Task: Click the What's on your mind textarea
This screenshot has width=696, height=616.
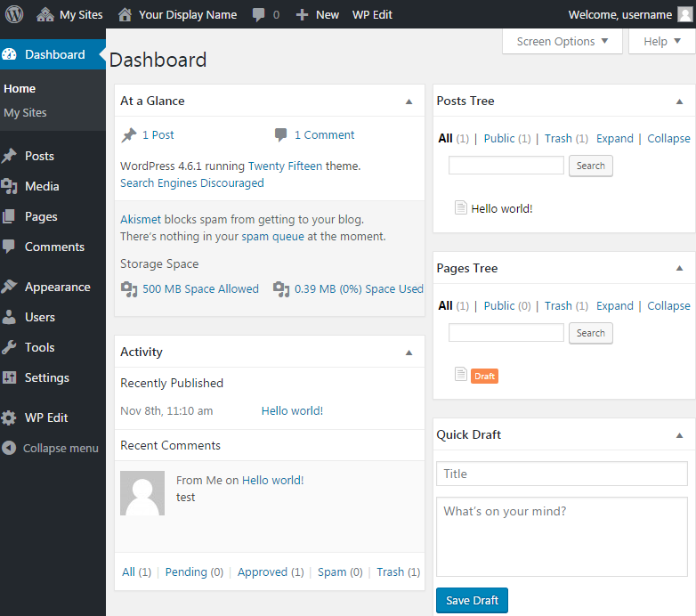Action: [x=562, y=537]
